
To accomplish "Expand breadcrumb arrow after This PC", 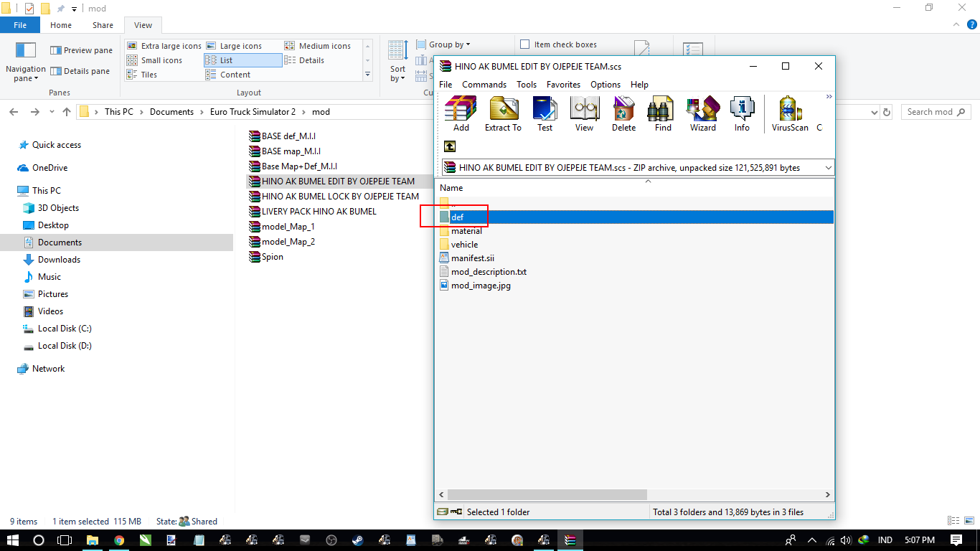I will 141,112.
